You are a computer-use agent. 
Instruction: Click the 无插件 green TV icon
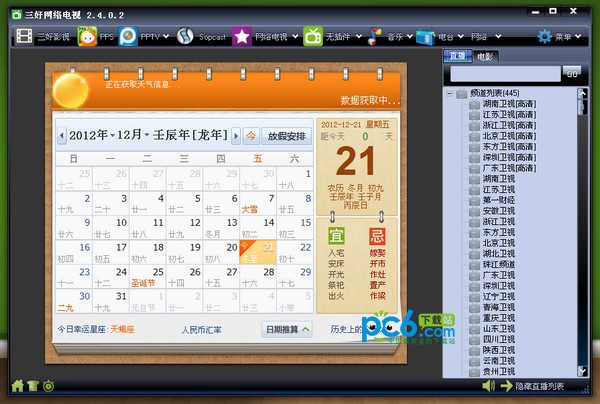(x=313, y=36)
